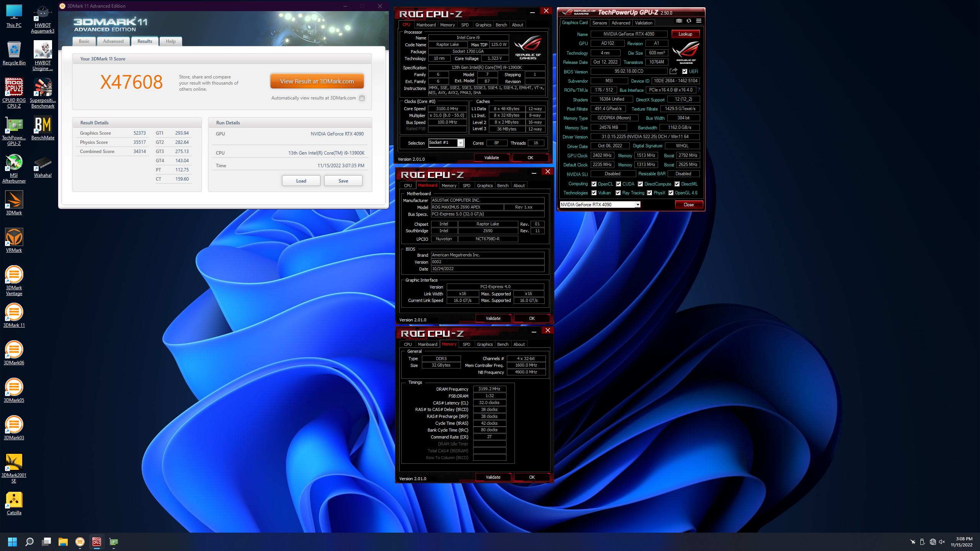The width and height of the screenshot is (980, 551).
Task: Toggle DirectML checkbox in GPU-Z
Action: pos(677,184)
